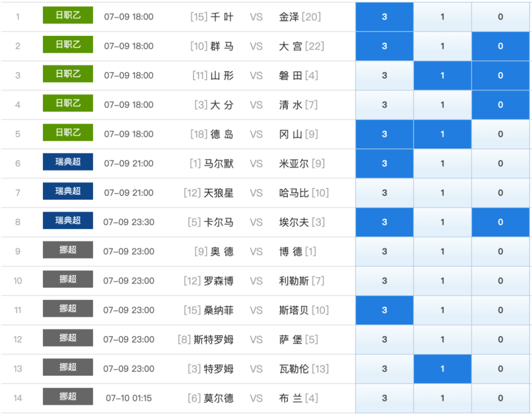Select 0 for 桑纳菲 vs 斯塔贝
The width and height of the screenshot is (532, 415).
point(501,310)
